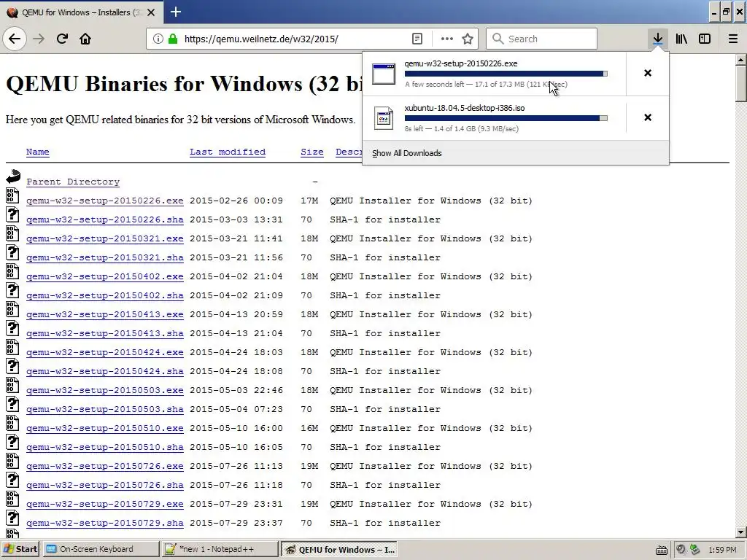Open qemu-w32-setup-20150424.sha link

[105, 371]
